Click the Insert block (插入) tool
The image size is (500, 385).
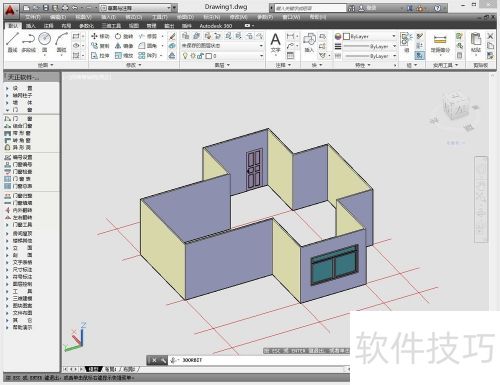(x=309, y=43)
